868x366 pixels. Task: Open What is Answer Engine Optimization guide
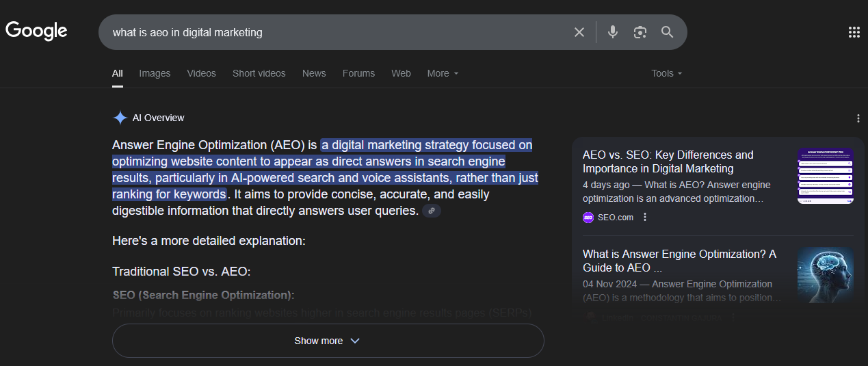point(679,261)
